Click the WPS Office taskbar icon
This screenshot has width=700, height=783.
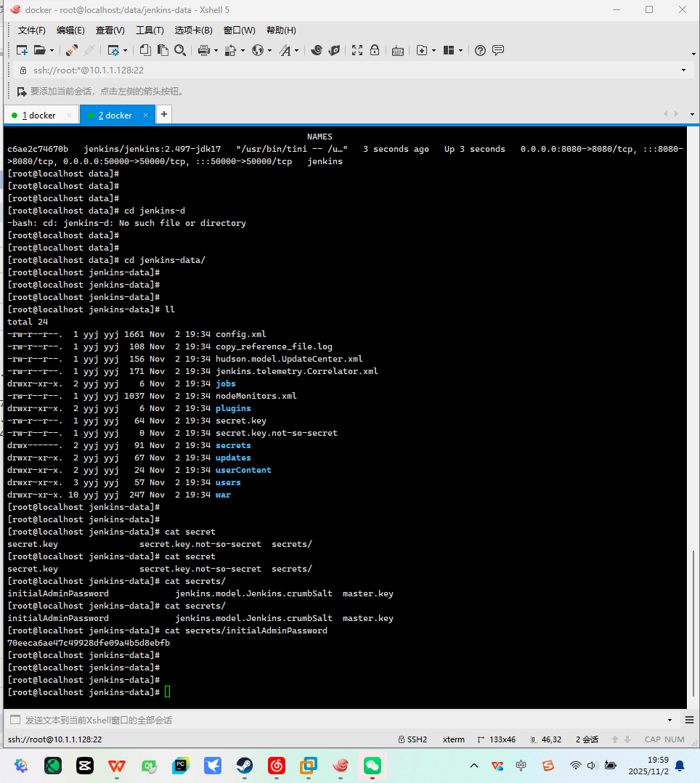[x=117, y=766]
